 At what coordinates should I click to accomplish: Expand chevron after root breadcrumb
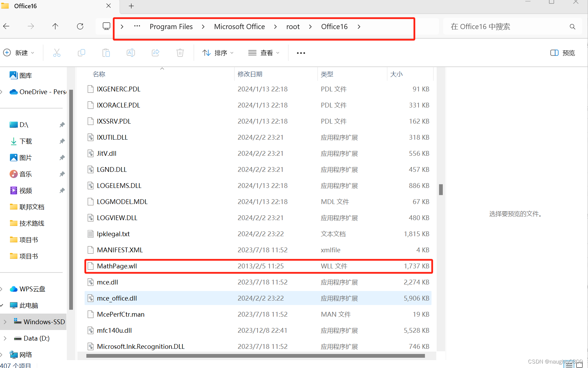pyautogui.click(x=310, y=27)
